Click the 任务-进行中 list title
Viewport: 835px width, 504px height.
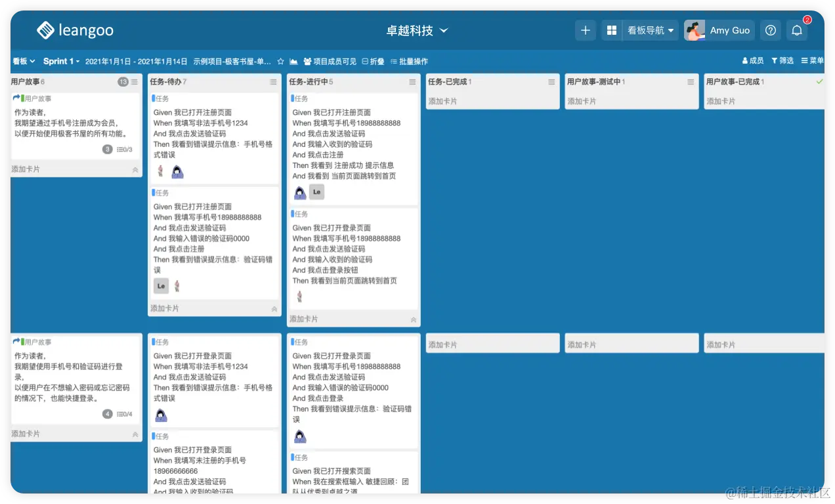309,82
